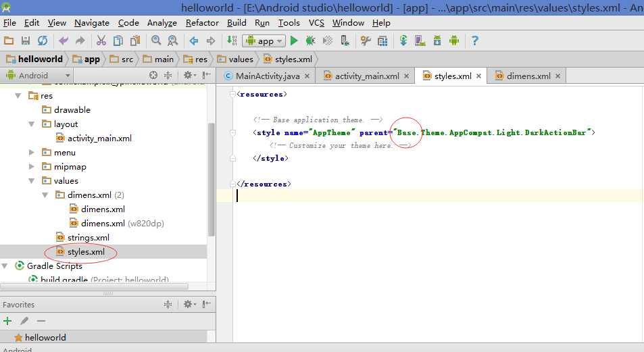Run the app with green play icon

pyautogui.click(x=294, y=41)
